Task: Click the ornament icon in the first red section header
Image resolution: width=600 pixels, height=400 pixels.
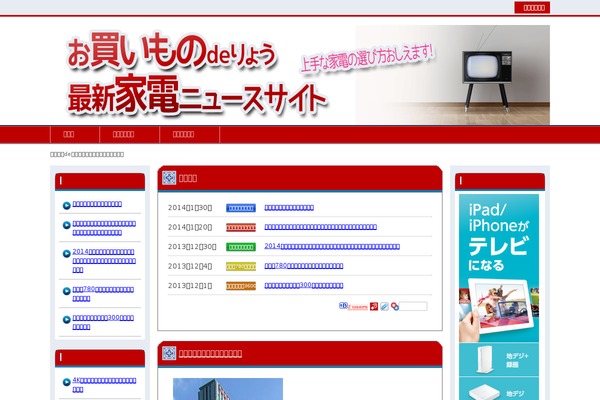Action: [169, 178]
